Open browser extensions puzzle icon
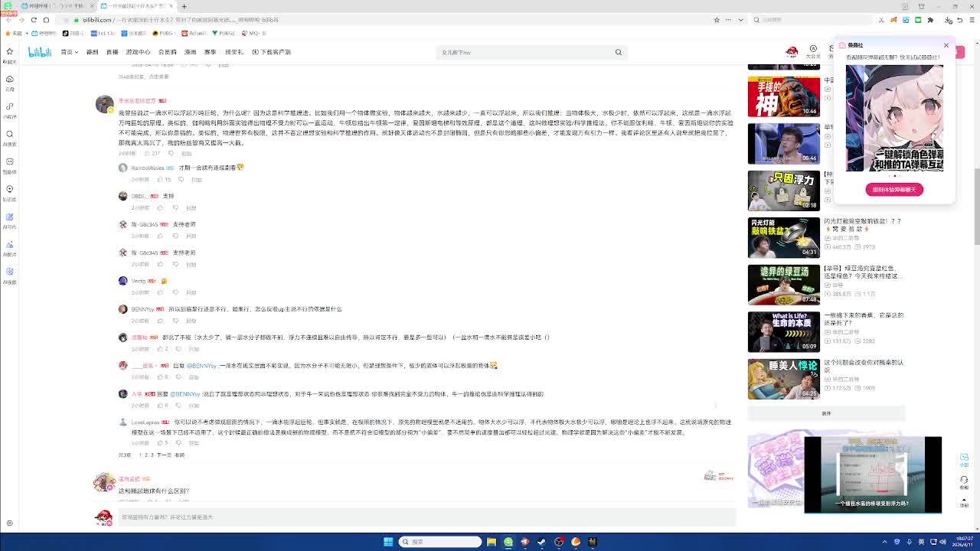 [x=930, y=20]
